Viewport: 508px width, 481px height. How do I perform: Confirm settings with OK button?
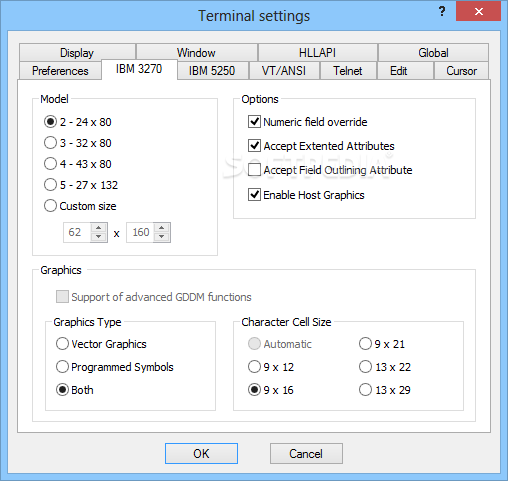[201, 453]
